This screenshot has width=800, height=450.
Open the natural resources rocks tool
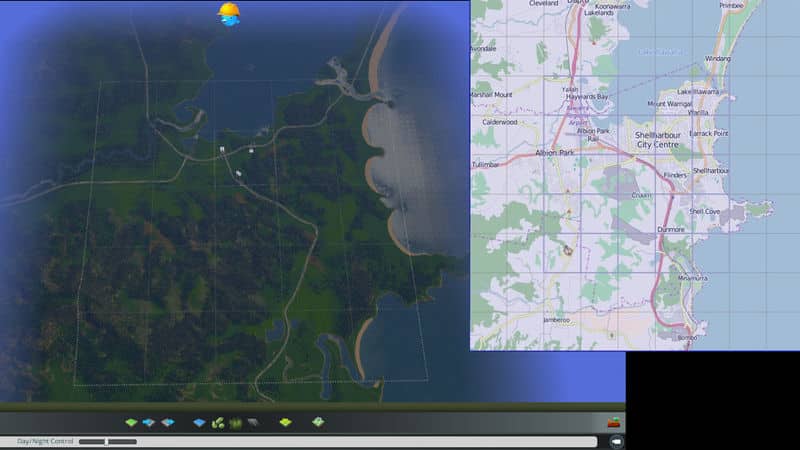click(x=217, y=423)
